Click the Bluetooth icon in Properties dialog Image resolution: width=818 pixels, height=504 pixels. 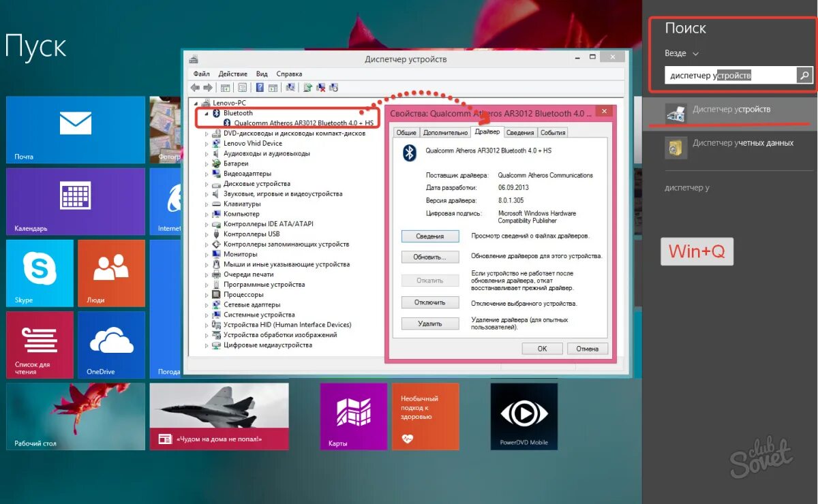tap(409, 153)
